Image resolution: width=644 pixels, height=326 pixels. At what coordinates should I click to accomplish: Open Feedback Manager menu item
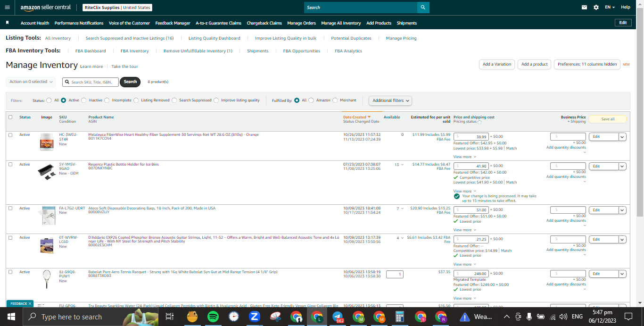tap(173, 23)
